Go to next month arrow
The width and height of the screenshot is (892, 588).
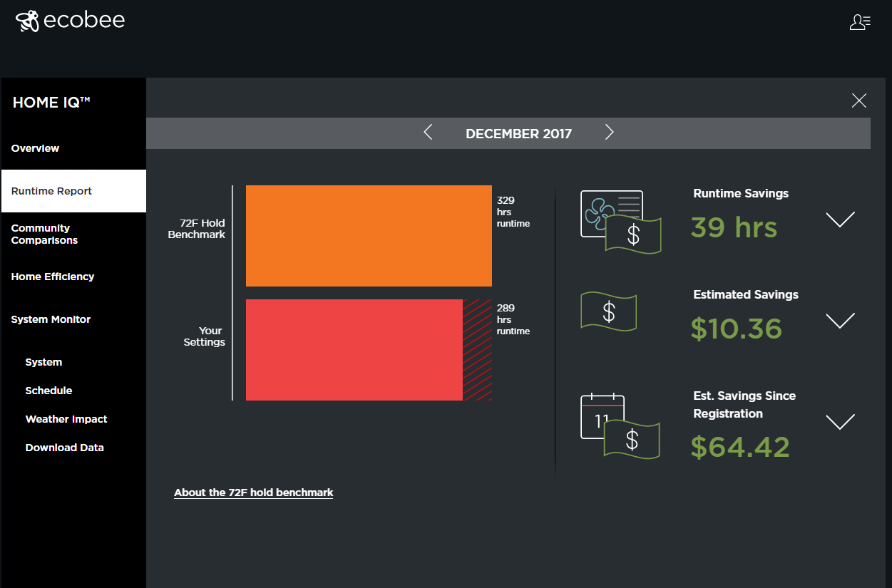tap(609, 133)
